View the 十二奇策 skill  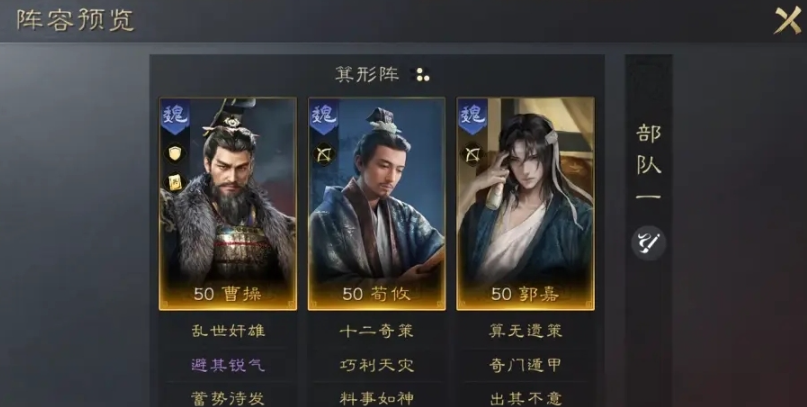click(377, 331)
